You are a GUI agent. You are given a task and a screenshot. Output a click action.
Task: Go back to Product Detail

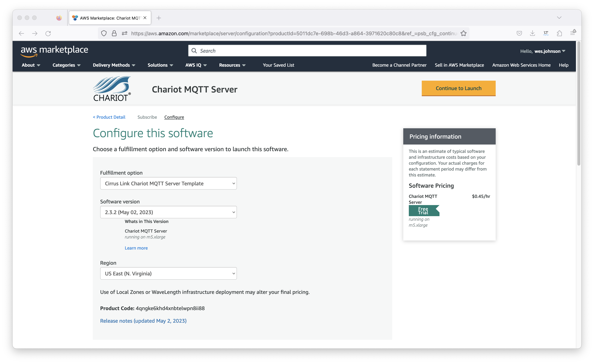point(109,117)
